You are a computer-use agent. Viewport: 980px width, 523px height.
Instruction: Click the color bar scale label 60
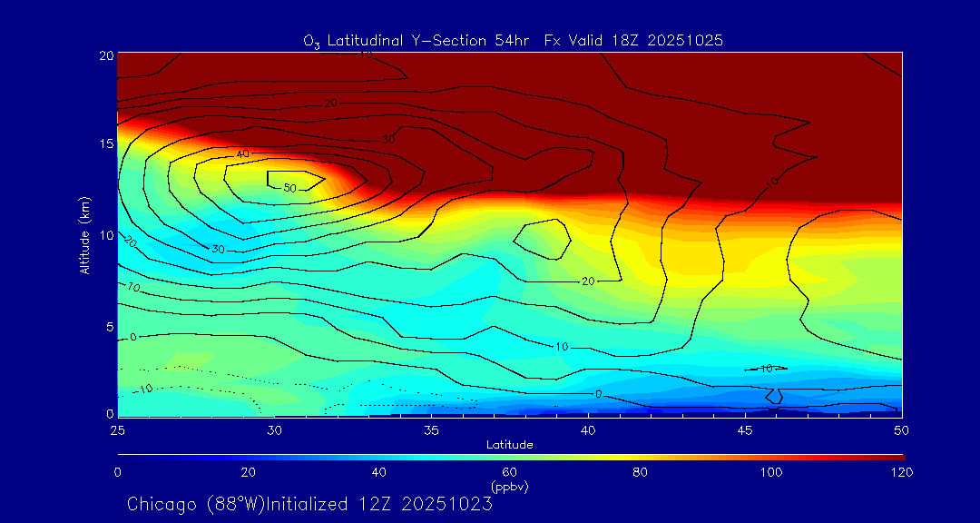[x=510, y=472]
